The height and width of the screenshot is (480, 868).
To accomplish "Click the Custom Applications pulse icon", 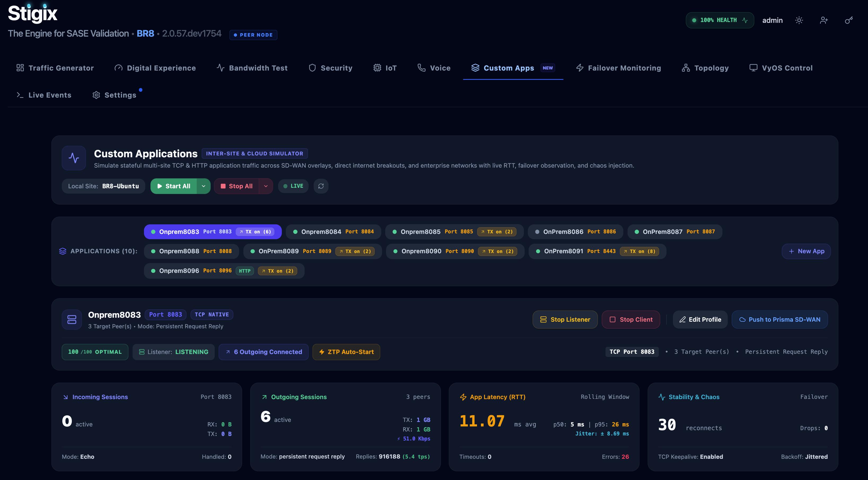I will point(74,158).
